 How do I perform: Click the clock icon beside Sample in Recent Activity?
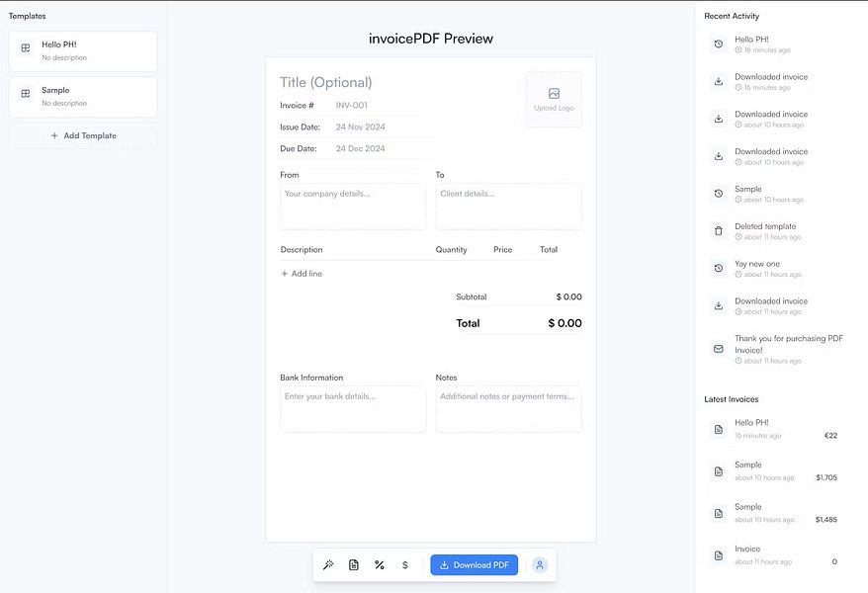[719, 194]
